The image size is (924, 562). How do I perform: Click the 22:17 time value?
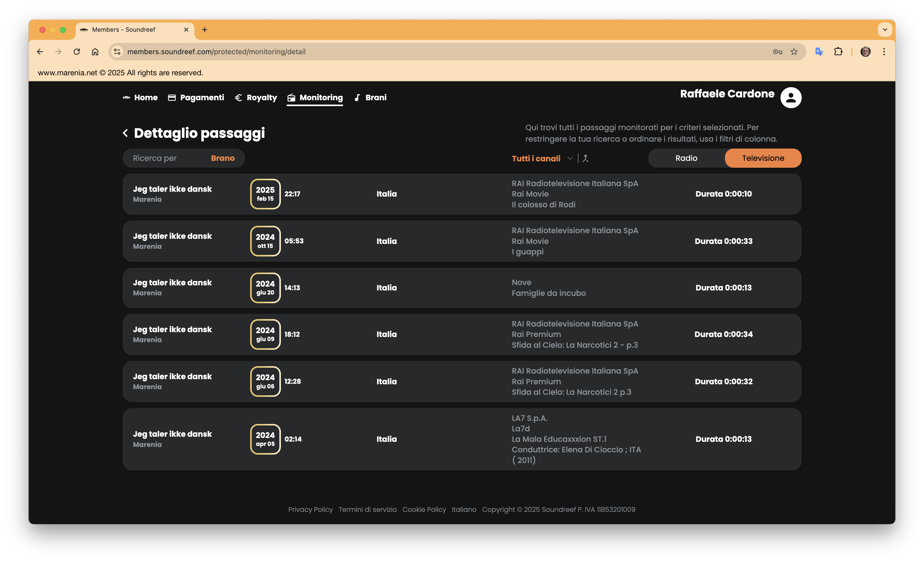[x=292, y=194]
